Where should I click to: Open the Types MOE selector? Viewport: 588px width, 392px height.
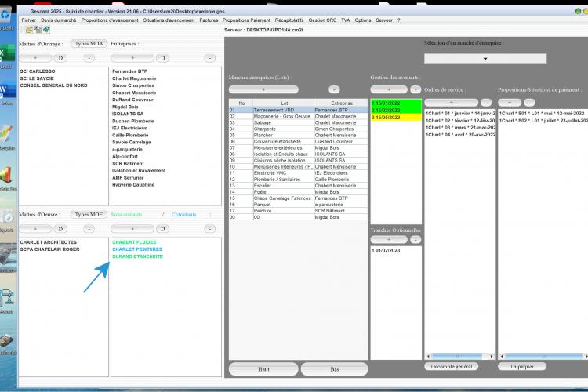[x=89, y=215]
